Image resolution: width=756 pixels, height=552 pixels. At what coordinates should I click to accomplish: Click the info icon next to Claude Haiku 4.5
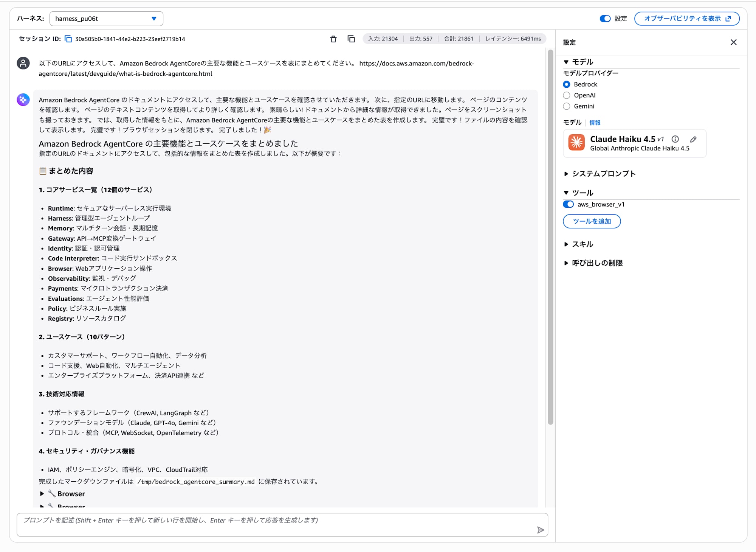(x=675, y=139)
